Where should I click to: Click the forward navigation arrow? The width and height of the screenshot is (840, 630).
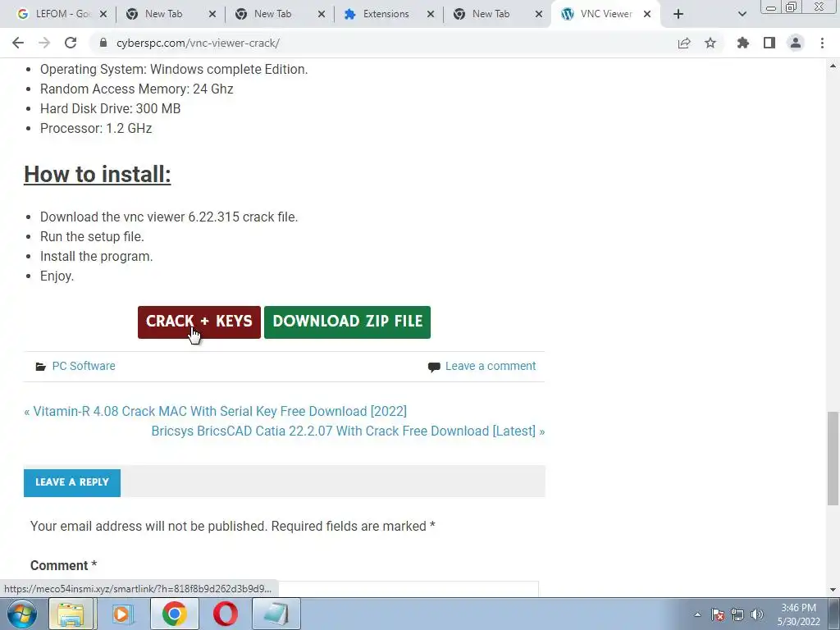[44, 43]
